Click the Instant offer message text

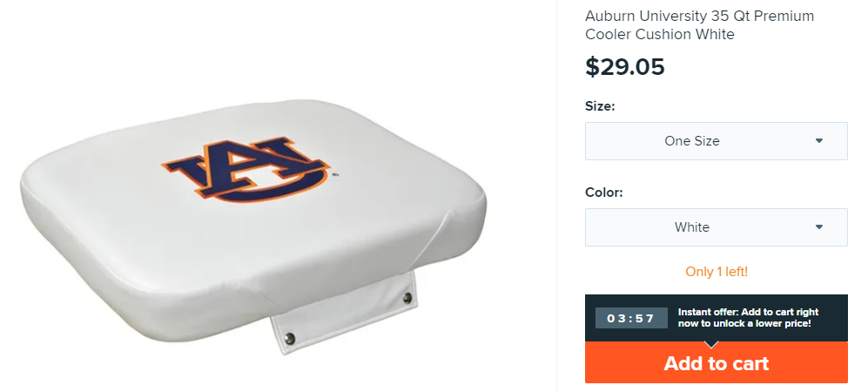(744, 318)
